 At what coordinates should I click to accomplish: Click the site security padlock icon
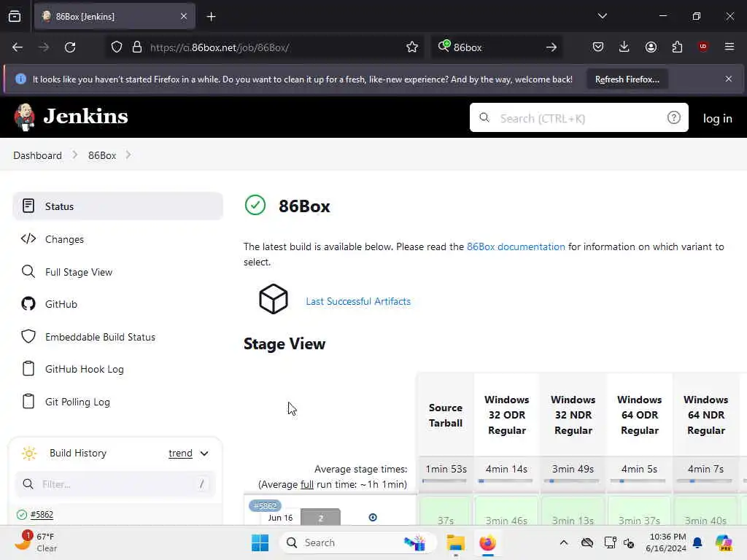[x=136, y=47]
